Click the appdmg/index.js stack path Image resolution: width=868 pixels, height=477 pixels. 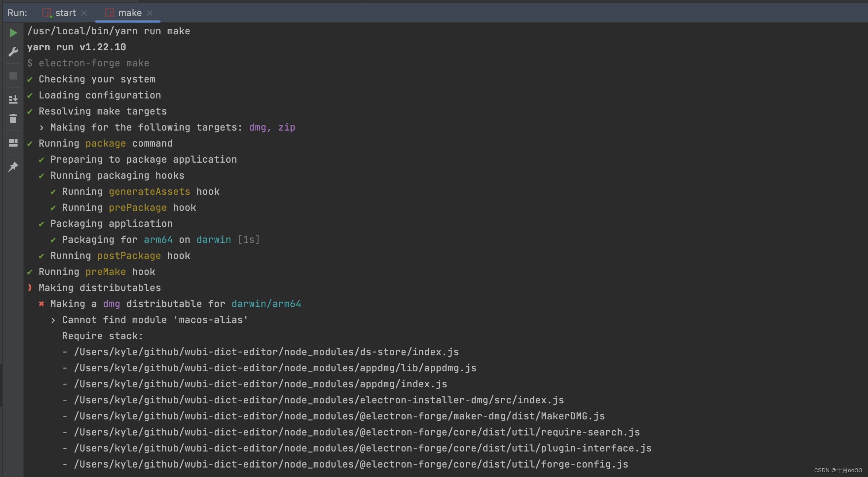[261, 384]
